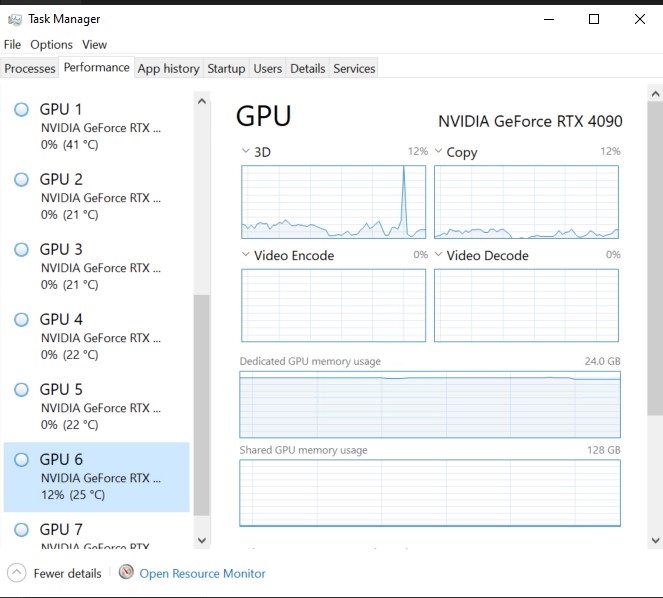Collapse with the Fewer details arrow icon
This screenshot has height=598, width=663.
pos(16,573)
